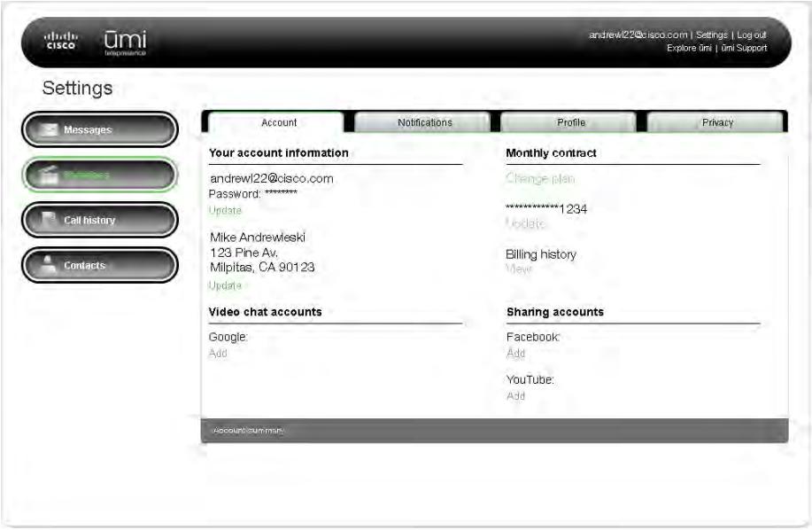Open Messages from the sidebar
This screenshot has width=812, height=530.
tap(100, 129)
